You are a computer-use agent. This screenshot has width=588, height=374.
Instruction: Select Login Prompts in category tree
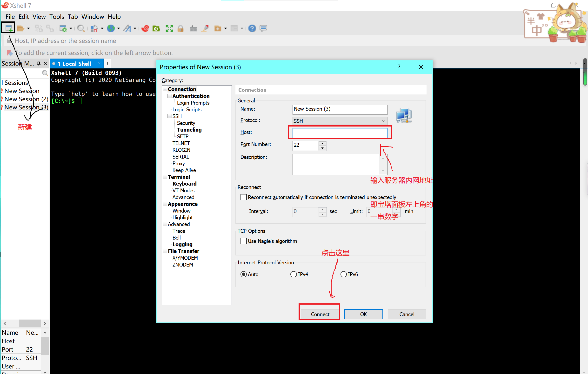pos(193,103)
